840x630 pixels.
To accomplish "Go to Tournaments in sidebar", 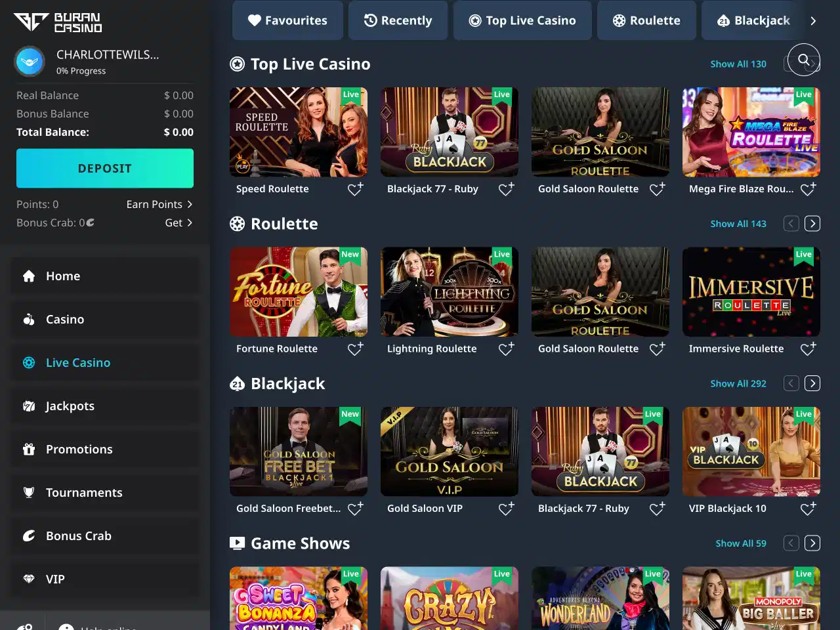I will pyautogui.click(x=83, y=493).
